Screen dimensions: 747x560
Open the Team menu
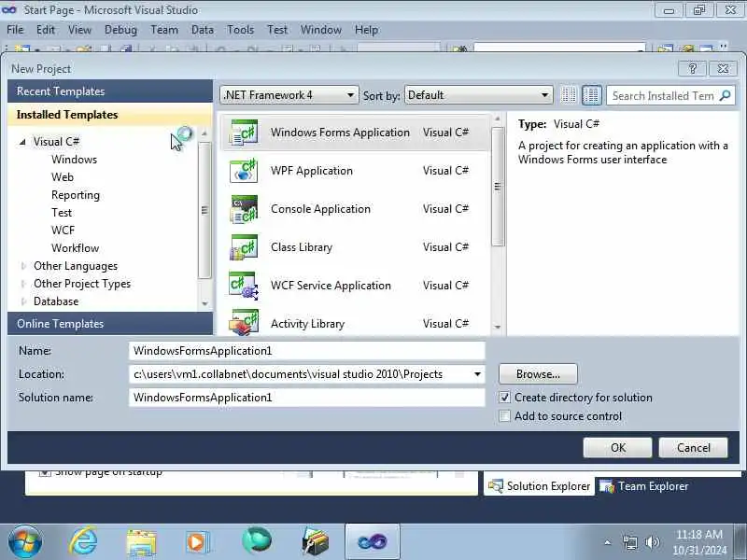(164, 30)
